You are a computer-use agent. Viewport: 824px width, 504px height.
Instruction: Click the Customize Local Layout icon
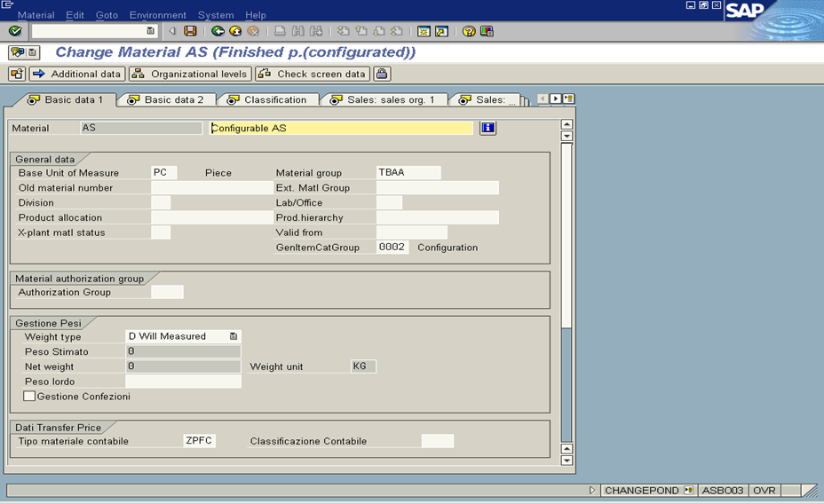(487, 31)
